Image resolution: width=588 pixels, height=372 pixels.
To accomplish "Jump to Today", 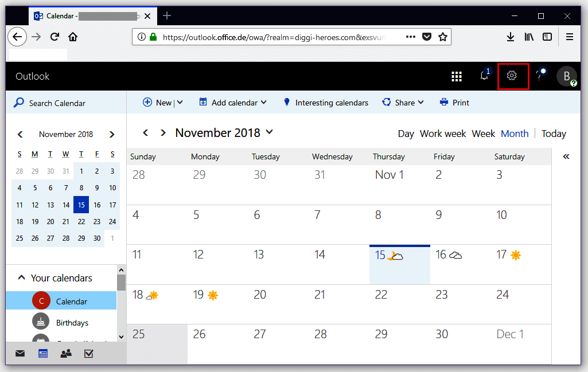I will point(553,133).
